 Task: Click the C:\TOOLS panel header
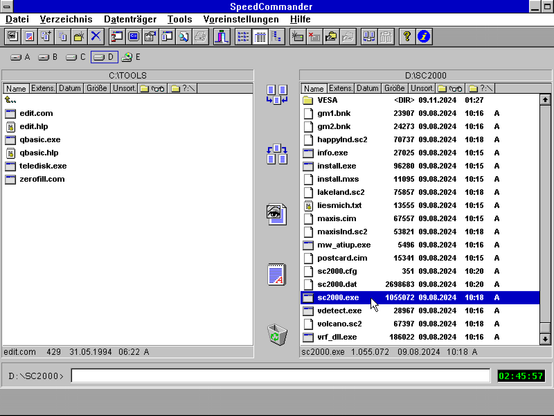(x=128, y=75)
